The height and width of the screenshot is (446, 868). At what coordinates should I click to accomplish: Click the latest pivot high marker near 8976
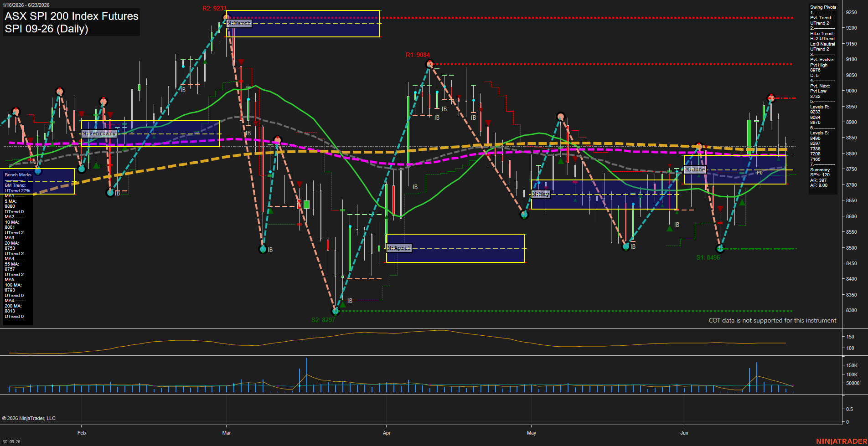click(x=771, y=98)
